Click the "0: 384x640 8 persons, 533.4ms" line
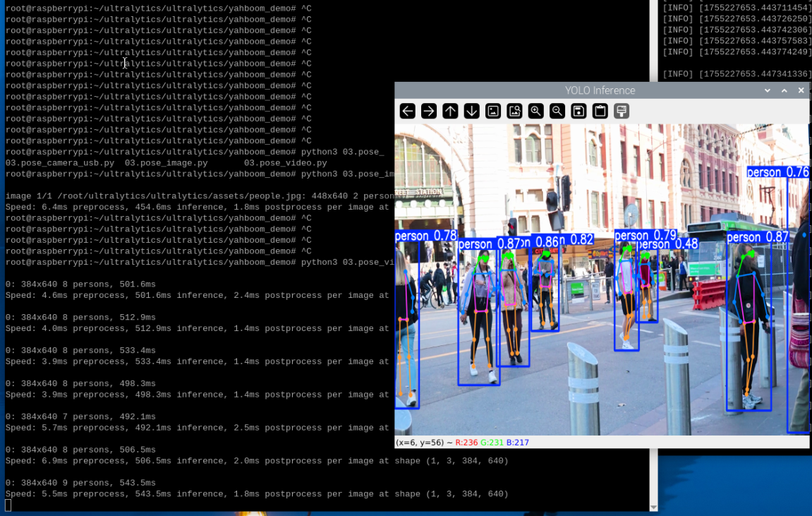Screen dimensions: 812x516 coord(80,350)
